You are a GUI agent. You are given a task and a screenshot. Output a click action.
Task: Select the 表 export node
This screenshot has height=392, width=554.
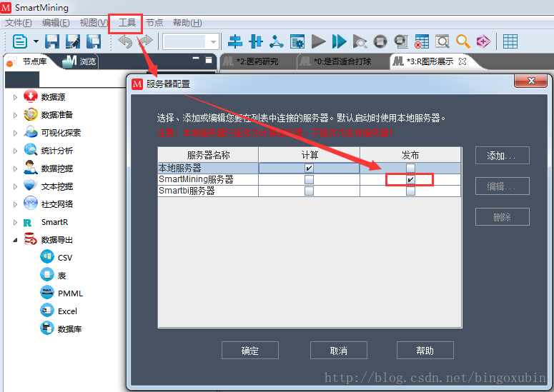(53, 275)
